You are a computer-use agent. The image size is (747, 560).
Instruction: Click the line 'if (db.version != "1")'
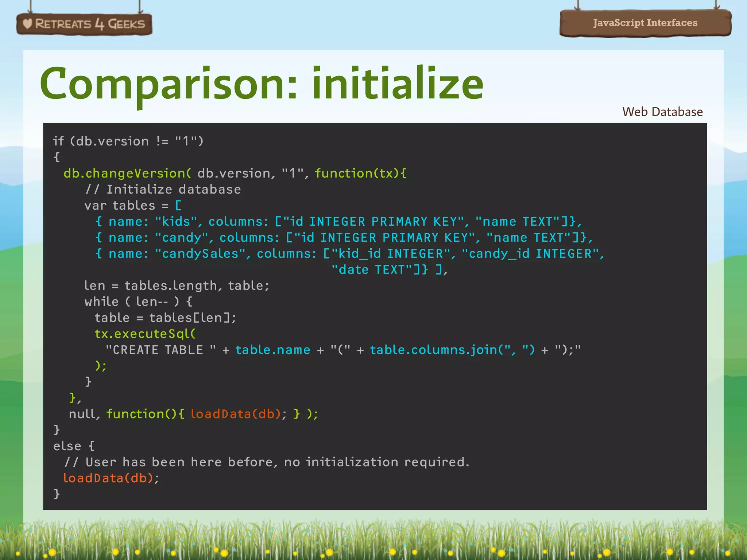128,141
